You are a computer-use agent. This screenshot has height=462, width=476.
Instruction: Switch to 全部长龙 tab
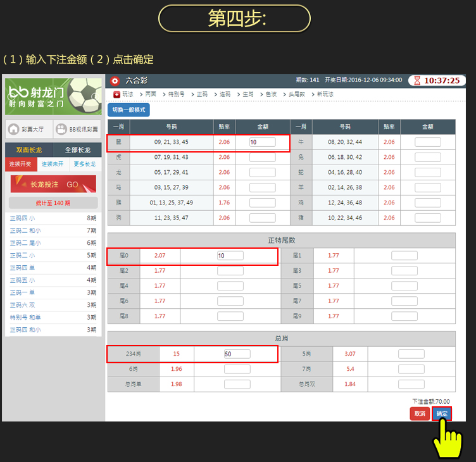(77, 150)
